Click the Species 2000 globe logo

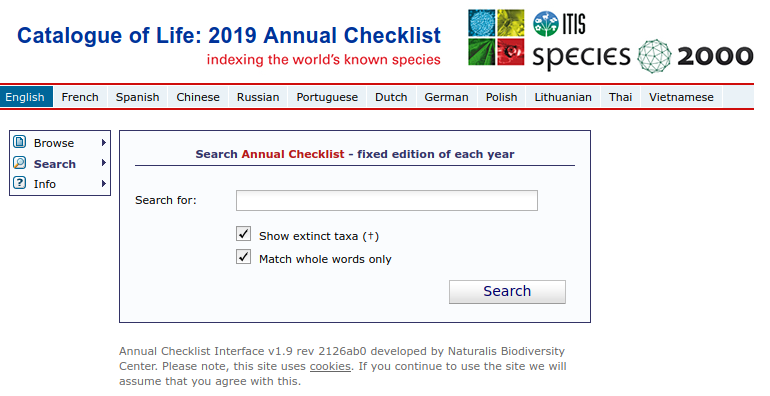654,56
